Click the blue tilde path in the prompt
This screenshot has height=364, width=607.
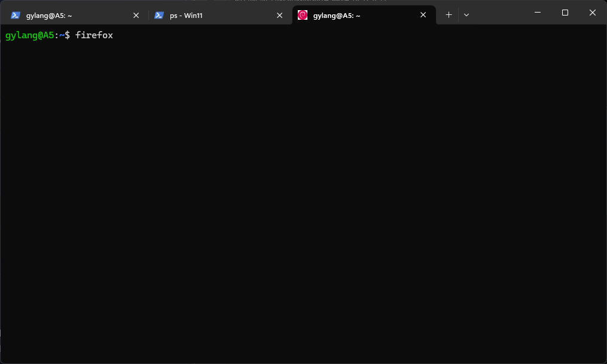[62, 35]
